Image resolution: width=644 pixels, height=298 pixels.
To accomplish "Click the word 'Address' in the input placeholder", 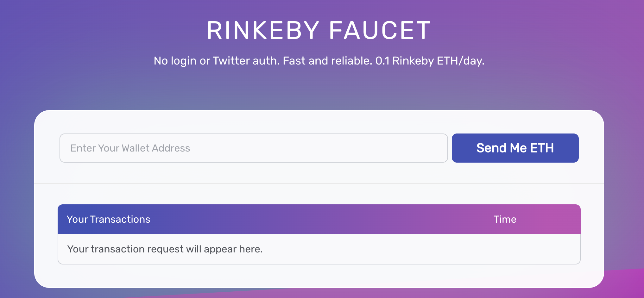I will coord(171,148).
